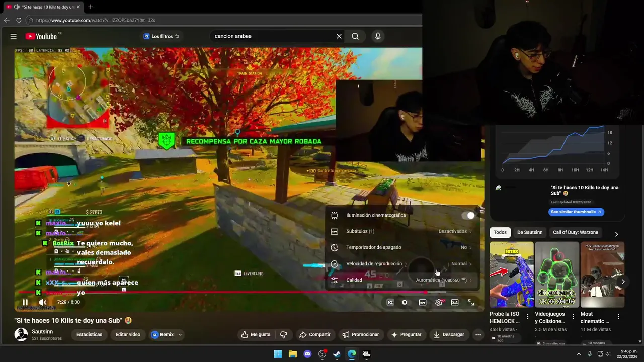The height and width of the screenshot is (362, 644).
Task: Click the See similar thumbnails link
Action: (x=576, y=212)
